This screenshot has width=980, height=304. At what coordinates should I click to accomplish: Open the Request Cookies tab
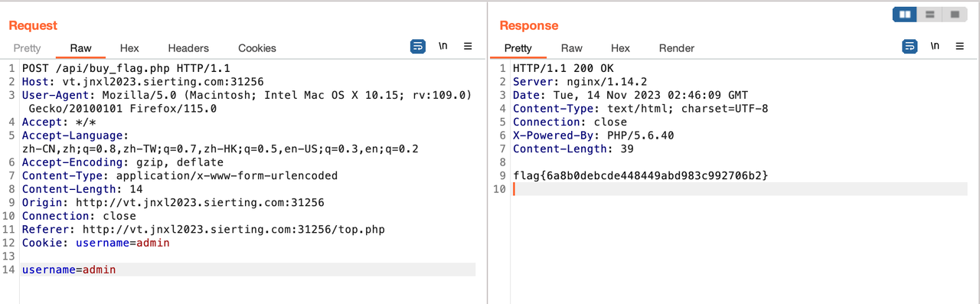[257, 48]
